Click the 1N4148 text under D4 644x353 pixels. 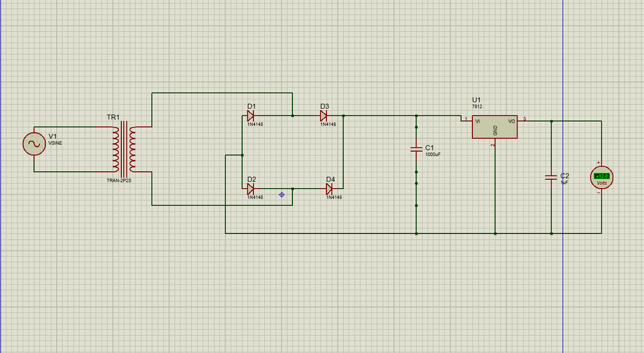(335, 197)
